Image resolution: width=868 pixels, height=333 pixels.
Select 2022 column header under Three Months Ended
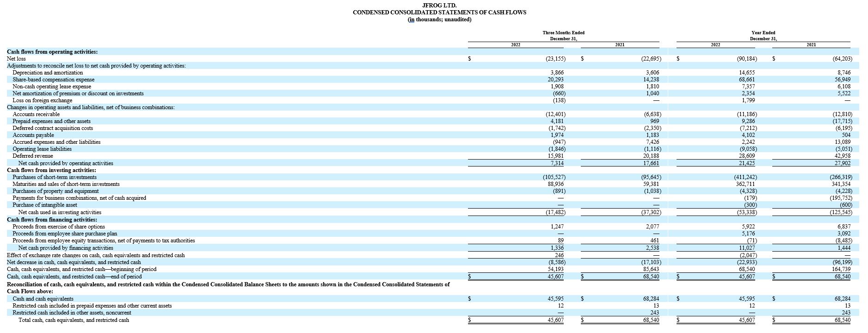pos(515,45)
